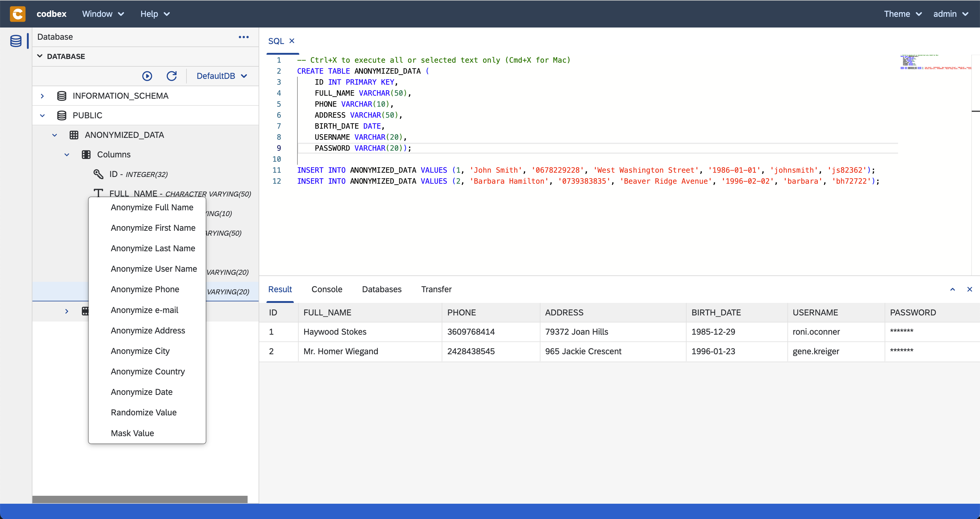Expand the INFORMATION_SCHEMA tree node
This screenshot has height=519, width=980.
pos(42,95)
